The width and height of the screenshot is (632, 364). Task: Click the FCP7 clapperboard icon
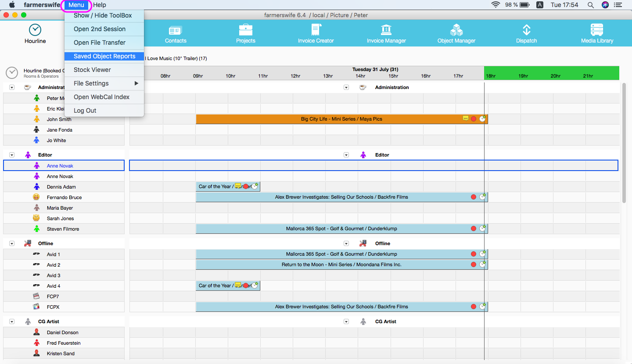pyautogui.click(x=36, y=296)
